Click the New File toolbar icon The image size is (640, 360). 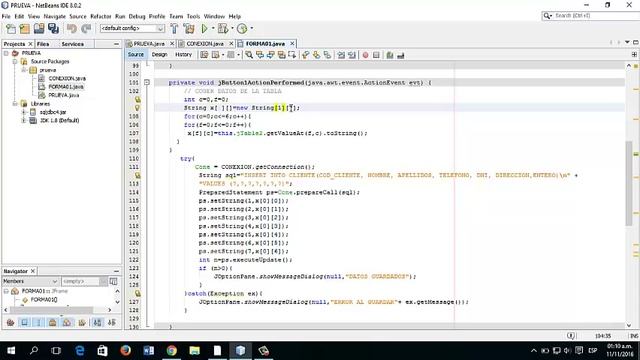[11, 29]
